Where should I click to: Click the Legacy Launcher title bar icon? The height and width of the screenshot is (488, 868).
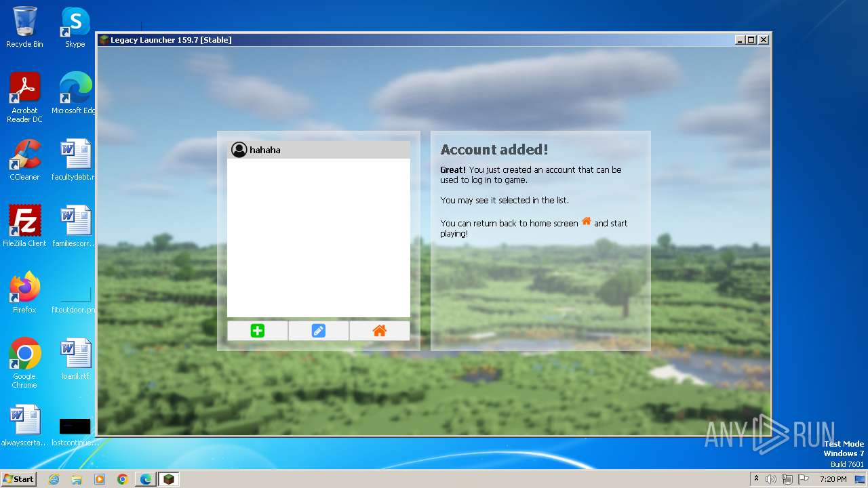tap(104, 40)
